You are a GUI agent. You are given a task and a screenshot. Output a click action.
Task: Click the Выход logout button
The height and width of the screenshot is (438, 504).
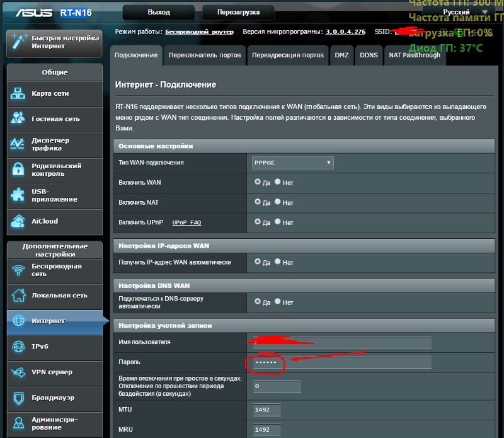pyautogui.click(x=159, y=12)
